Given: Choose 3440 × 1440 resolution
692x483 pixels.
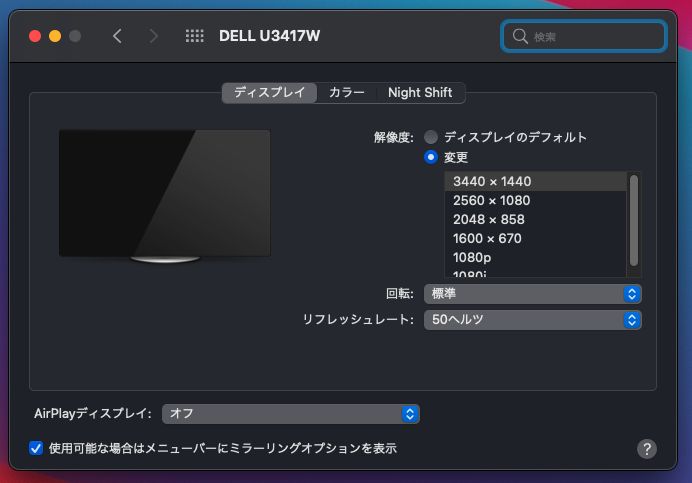Looking at the screenshot, I should tap(535, 181).
